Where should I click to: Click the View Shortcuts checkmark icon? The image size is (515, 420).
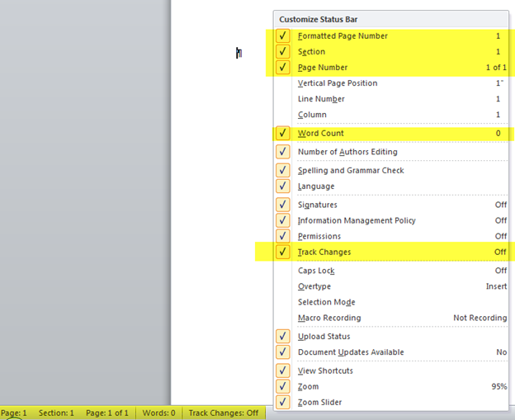click(x=283, y=371)
